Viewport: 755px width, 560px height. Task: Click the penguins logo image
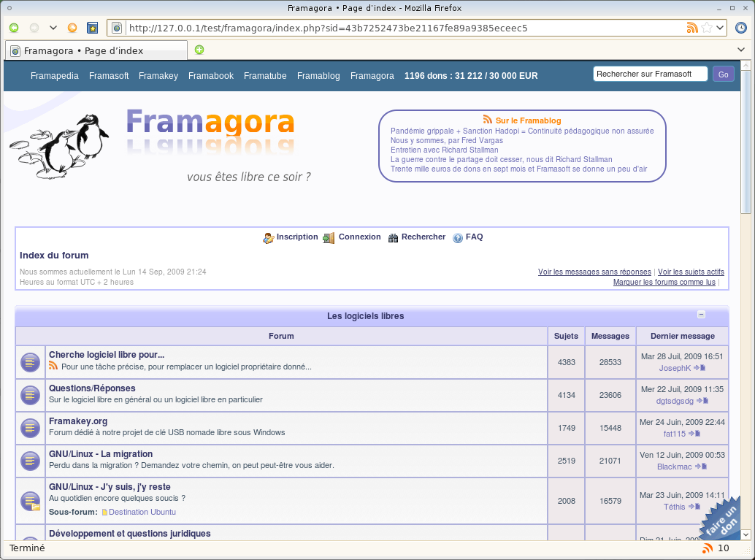[x=59, y=146]
